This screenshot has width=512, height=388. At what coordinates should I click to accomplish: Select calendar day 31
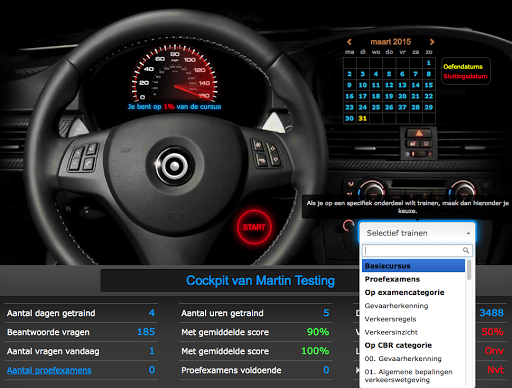pos(363,118)
